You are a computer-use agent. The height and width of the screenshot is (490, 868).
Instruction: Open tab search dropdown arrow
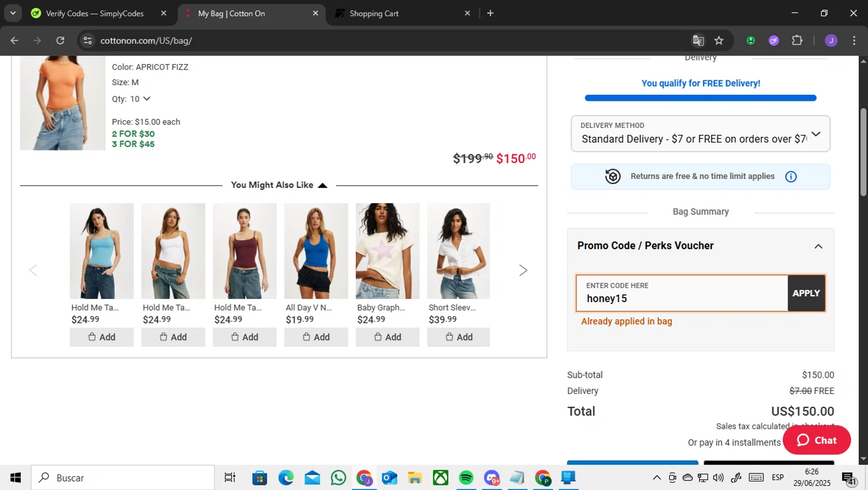tap(13, 13)
